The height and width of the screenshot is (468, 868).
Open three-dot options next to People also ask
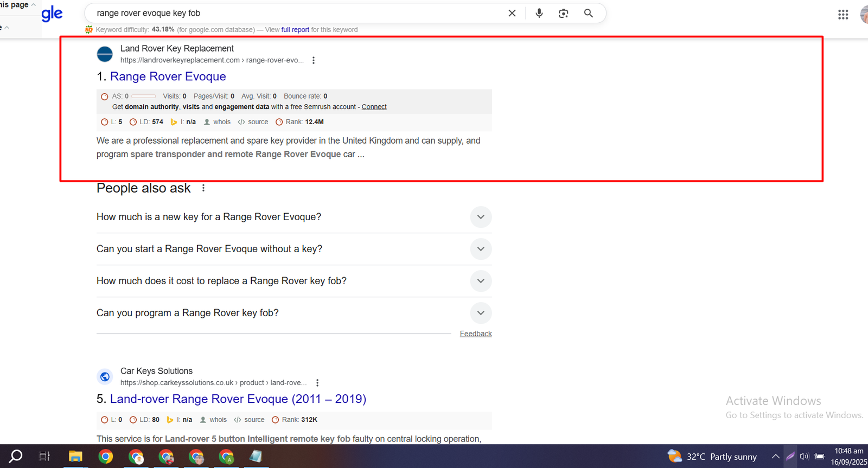coord(203,188)
